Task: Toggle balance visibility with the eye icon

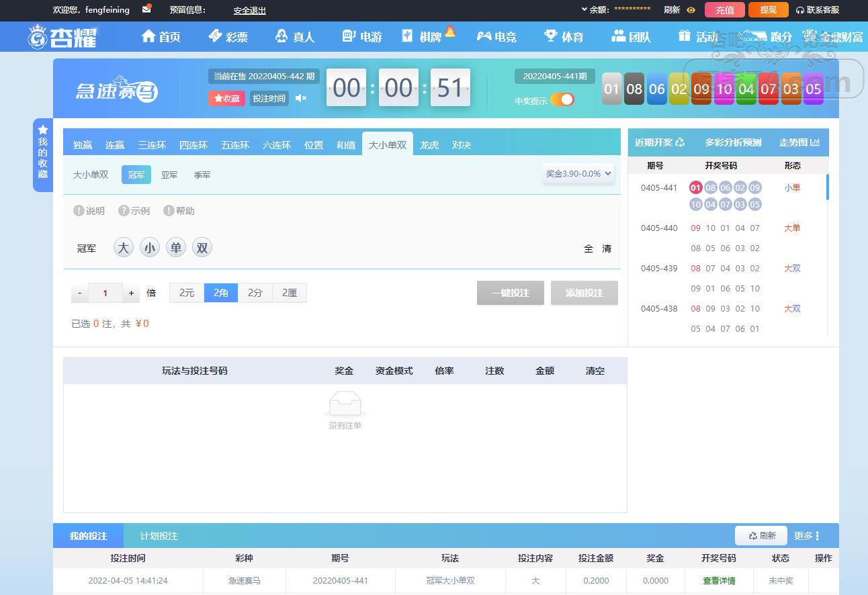Action: [x=691, y=10]
